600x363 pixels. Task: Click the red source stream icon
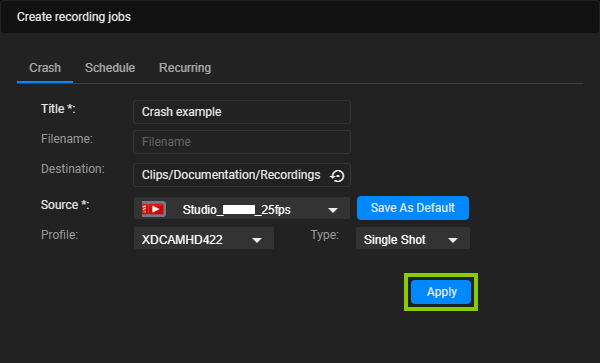pos(153,209)
